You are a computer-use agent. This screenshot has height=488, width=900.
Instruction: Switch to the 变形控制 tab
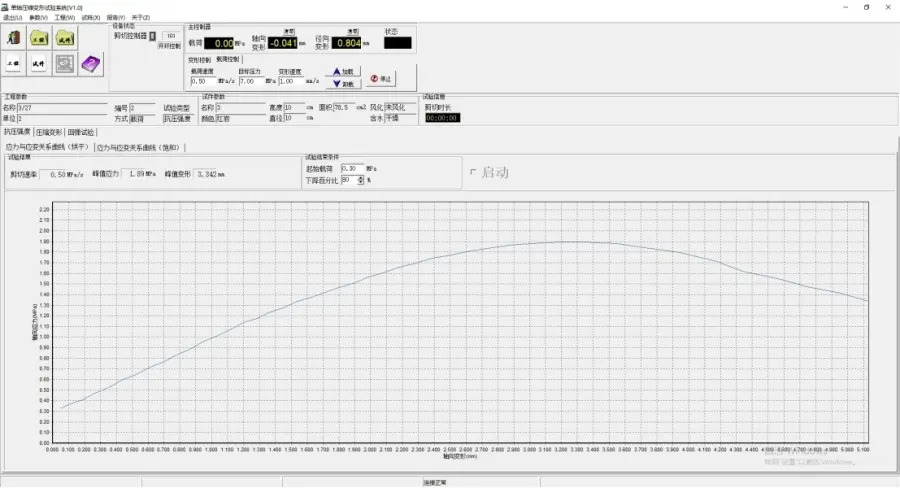[200, 60]
